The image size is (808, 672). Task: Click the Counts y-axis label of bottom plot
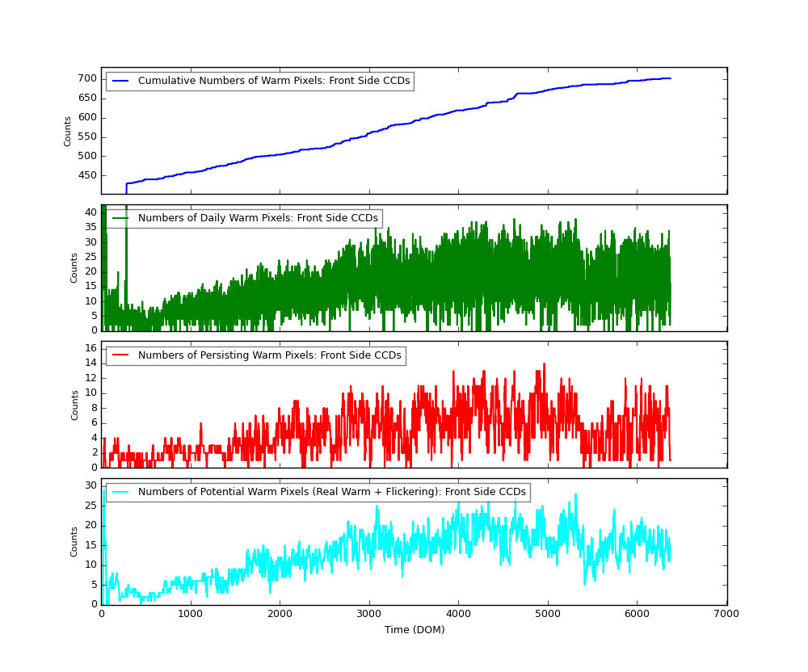(74, 542)
